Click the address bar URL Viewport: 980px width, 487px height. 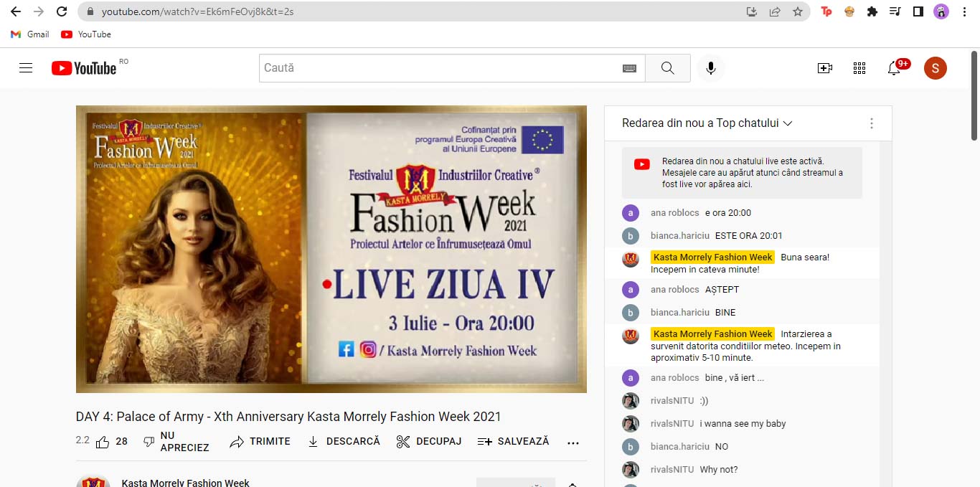(197, 11)
